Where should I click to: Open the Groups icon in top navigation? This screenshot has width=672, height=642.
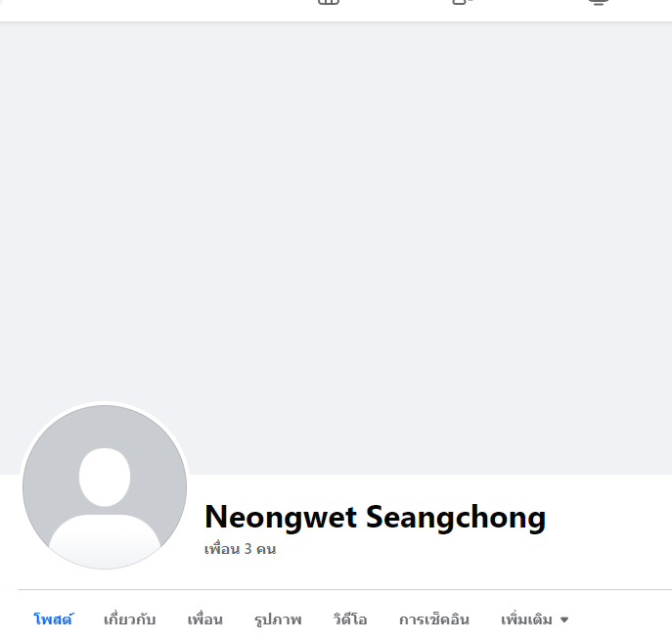(x=463, y=3)
